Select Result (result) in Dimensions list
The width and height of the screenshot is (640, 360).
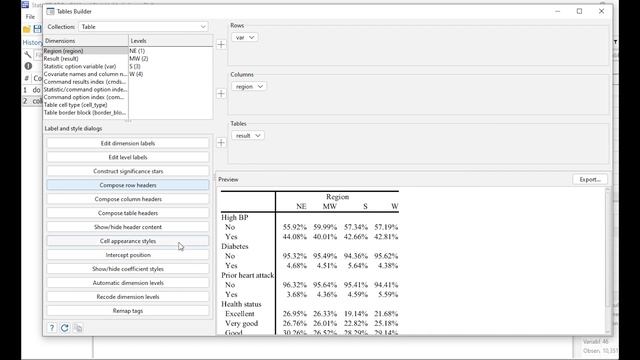click(85, 59)
